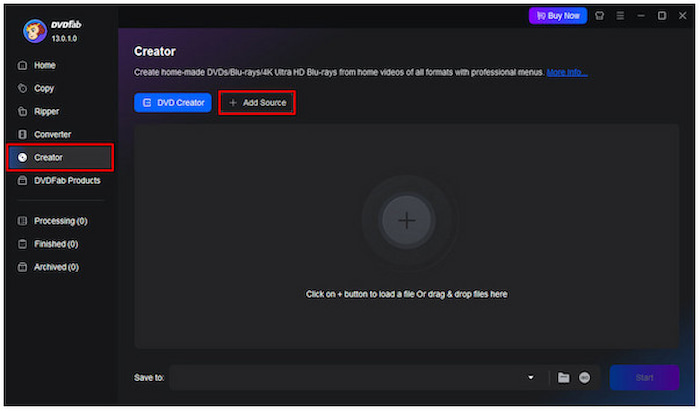
Task: Open the skin theme shirt icon
Action: (599, 16)
